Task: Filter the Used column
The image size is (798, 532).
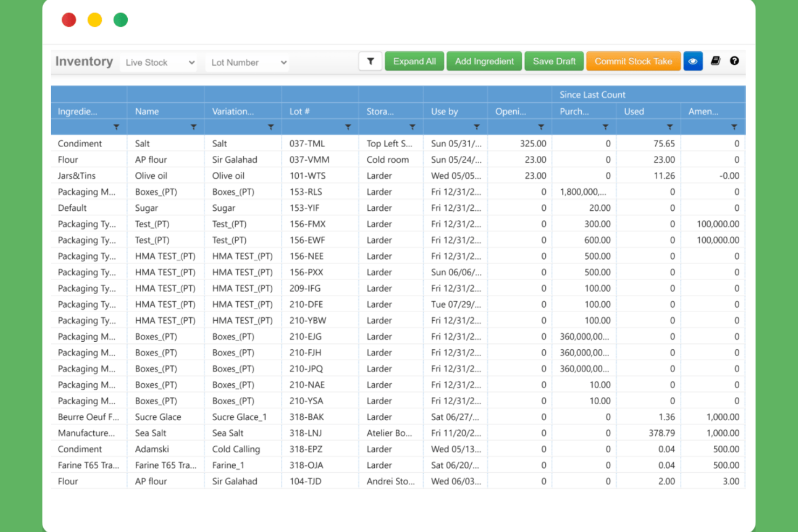Action: point(670,127)
